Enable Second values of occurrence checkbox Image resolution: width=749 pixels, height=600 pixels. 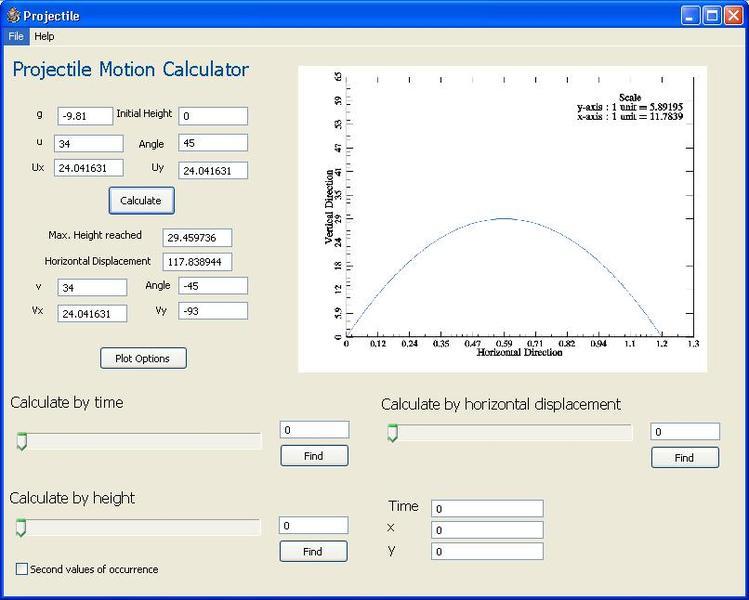click(22, 569)
